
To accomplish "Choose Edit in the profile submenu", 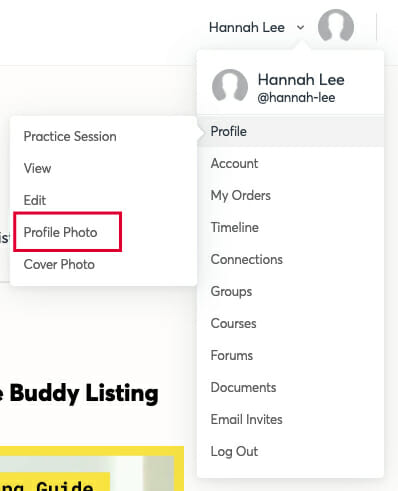I will point(35,200).
